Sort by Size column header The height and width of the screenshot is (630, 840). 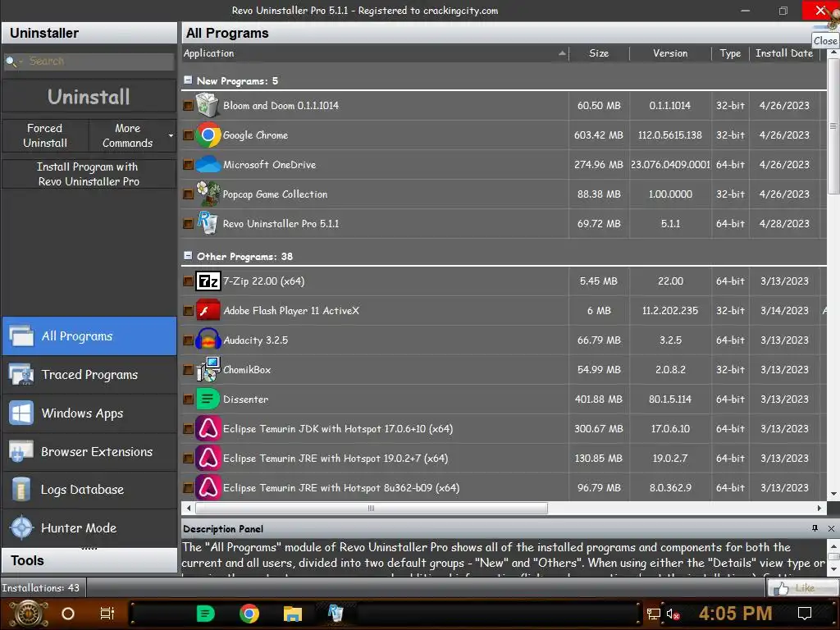pyautogui.click(x=599, y=53)
